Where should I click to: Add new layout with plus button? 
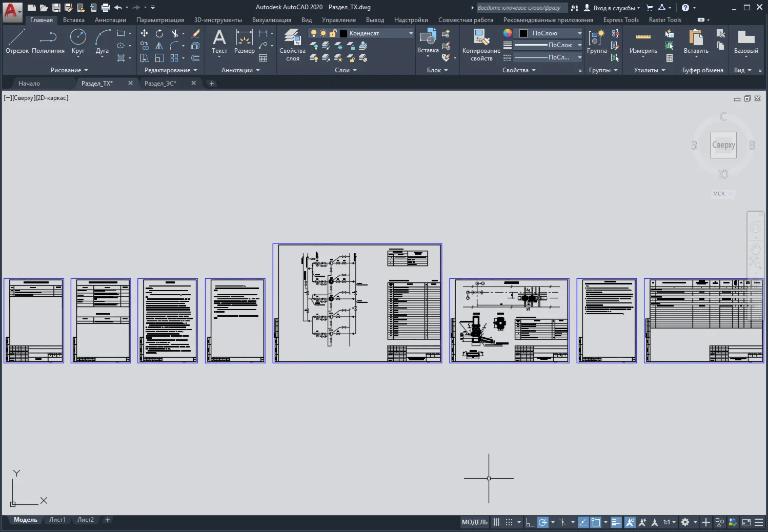[x=107, y=520]
